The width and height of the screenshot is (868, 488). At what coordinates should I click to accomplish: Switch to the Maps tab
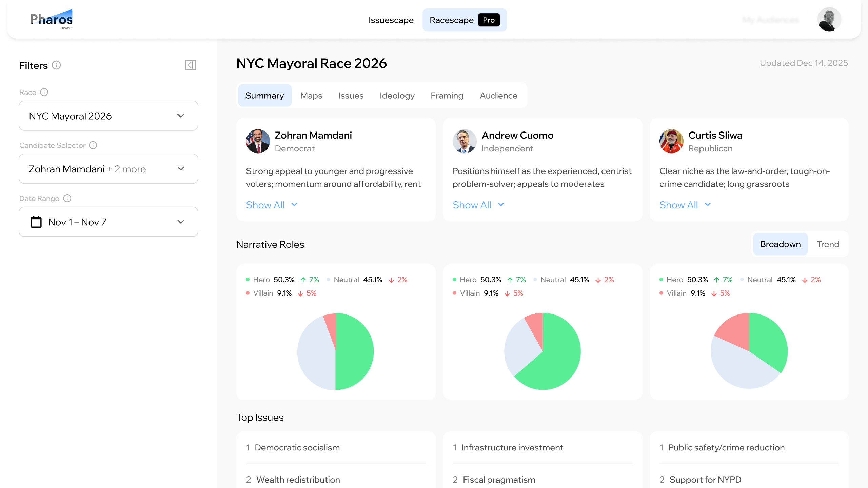tap(311, 96)
